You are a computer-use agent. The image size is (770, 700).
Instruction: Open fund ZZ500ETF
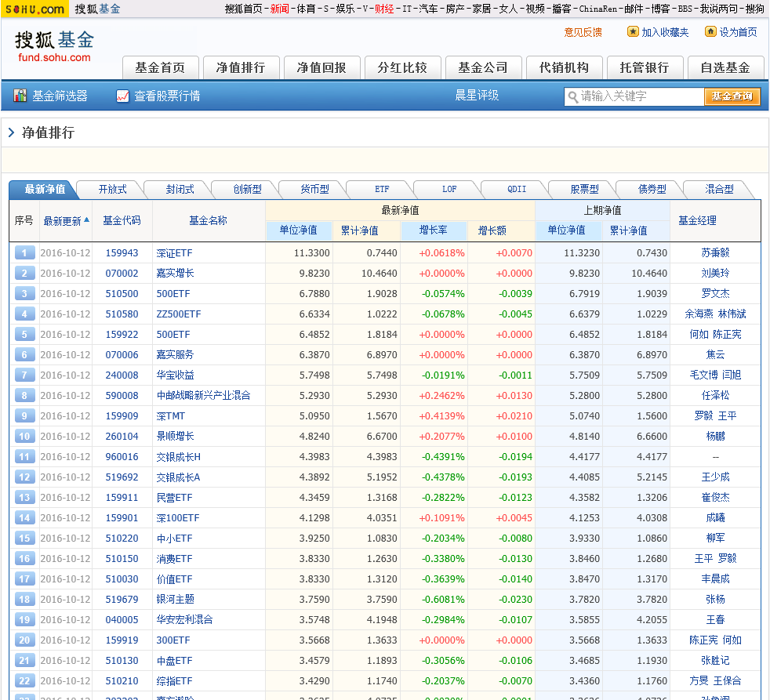(x=179, y=314)
